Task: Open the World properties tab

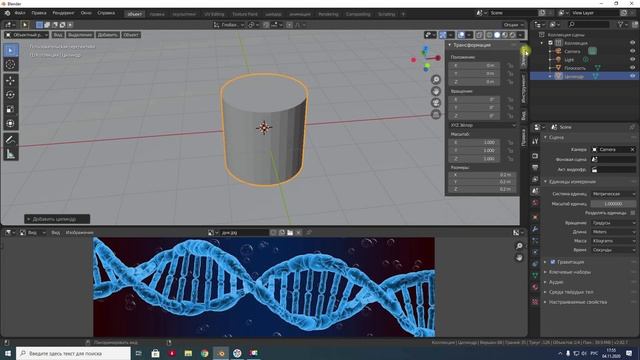Action: pos(535,203)
